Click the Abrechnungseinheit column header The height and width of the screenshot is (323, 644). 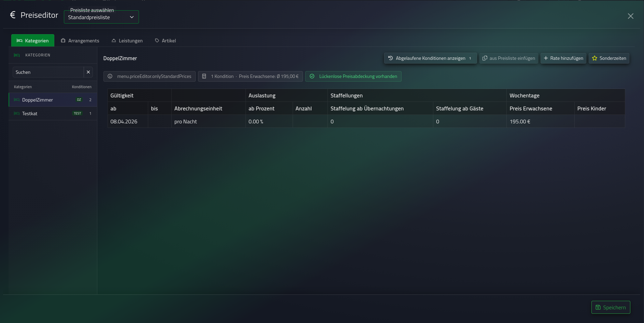tap(208, 108)
